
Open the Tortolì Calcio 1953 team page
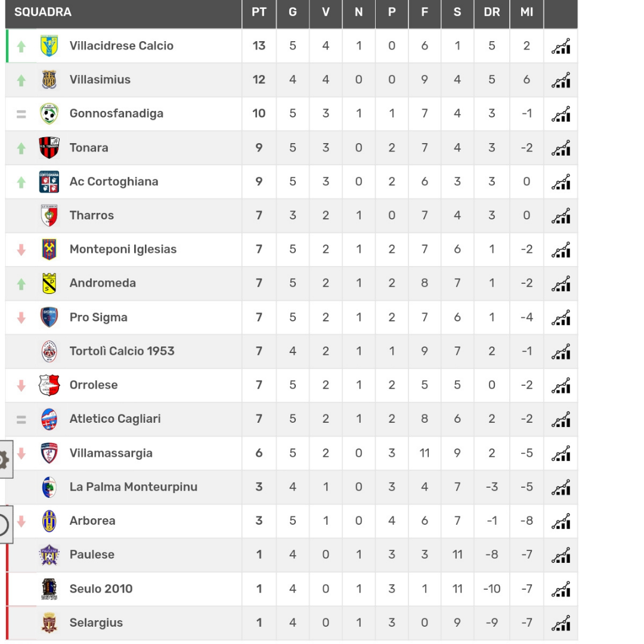(122, 351)
